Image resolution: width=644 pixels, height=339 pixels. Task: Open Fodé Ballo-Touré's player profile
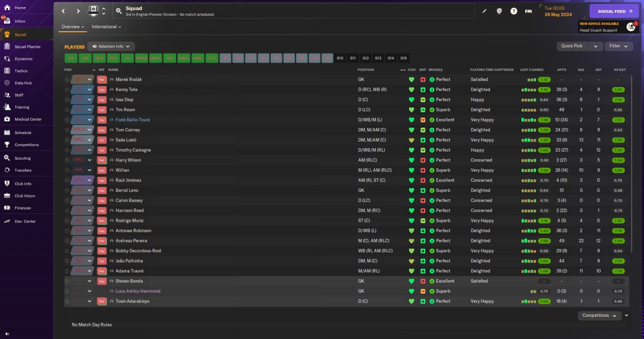point(132,120)
